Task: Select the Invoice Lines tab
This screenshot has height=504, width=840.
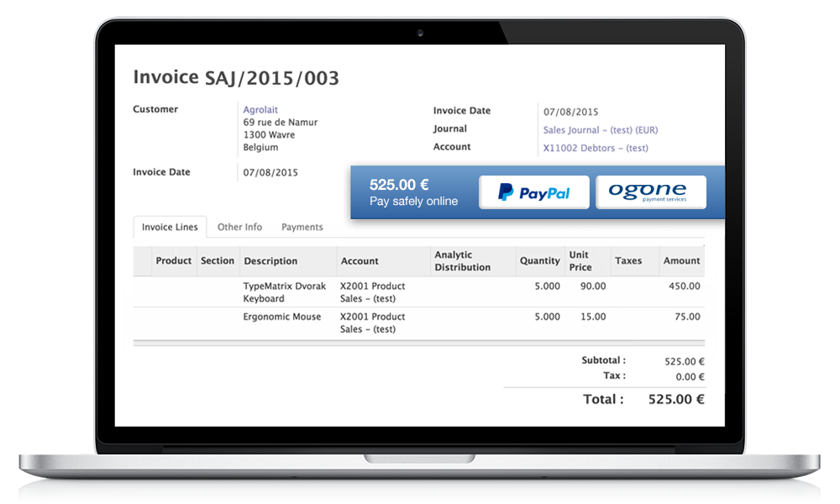Action: pyautogui.click(x=170, y=227)
